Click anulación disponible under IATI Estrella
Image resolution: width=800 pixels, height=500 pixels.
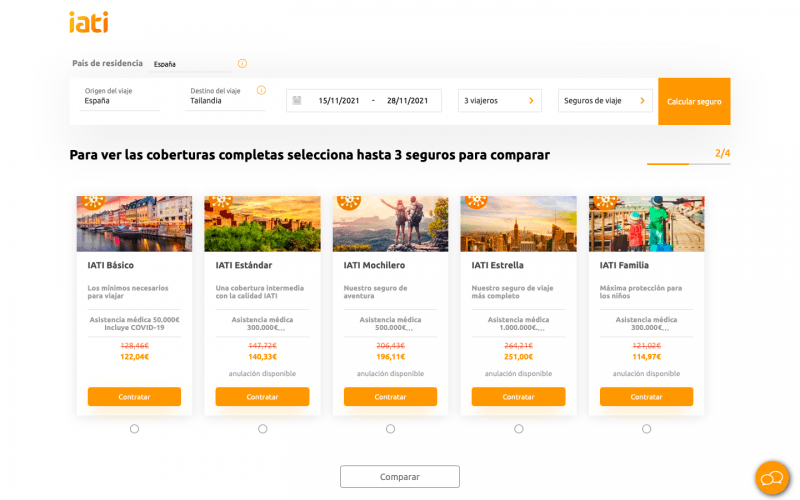[518, 373]
